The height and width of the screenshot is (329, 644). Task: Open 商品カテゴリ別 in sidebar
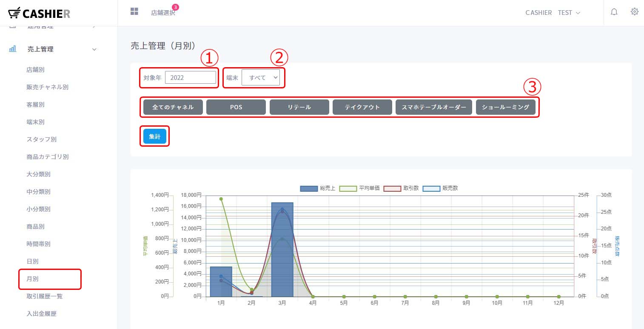point(48,157)
